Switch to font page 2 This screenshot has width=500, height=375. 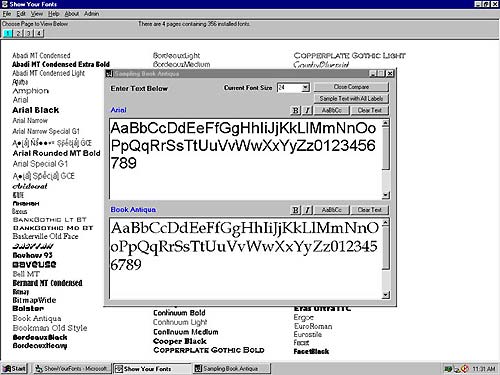(x=18, y=33)
